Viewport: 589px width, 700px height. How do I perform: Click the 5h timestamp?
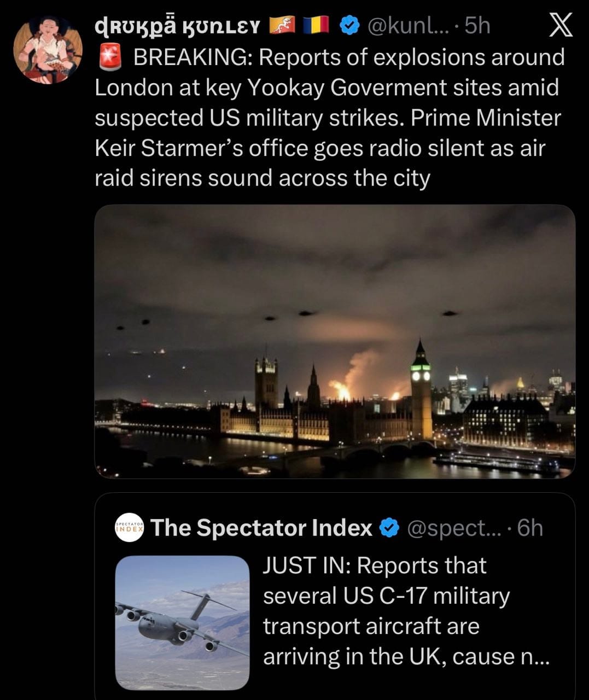[477, 26]
